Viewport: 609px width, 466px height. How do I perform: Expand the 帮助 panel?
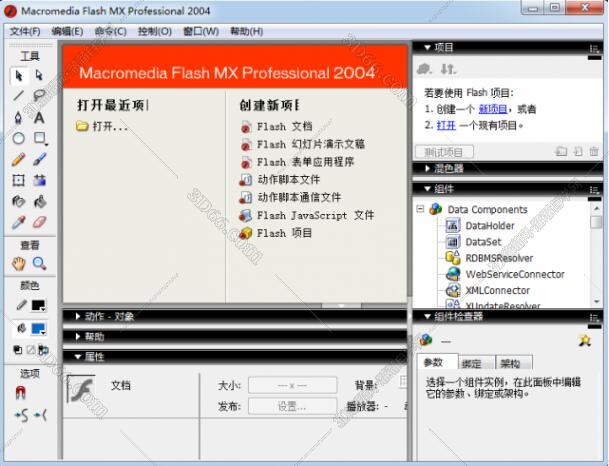click(x=78, y=336)
